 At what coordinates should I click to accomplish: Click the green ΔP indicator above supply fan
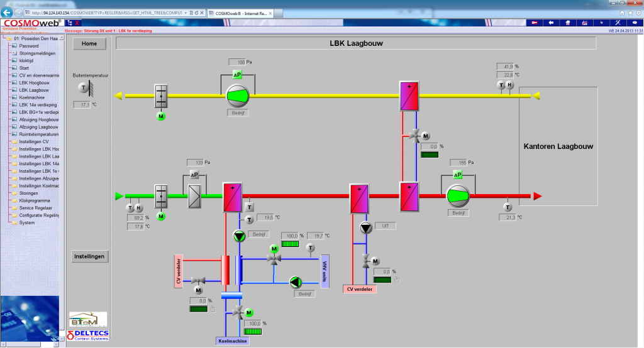coord(458,175)
